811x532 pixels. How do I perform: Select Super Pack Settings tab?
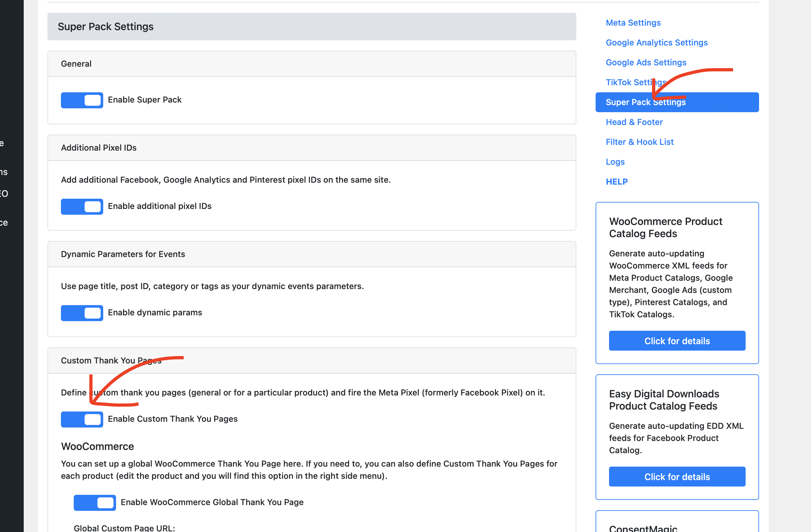coord(677,102)
